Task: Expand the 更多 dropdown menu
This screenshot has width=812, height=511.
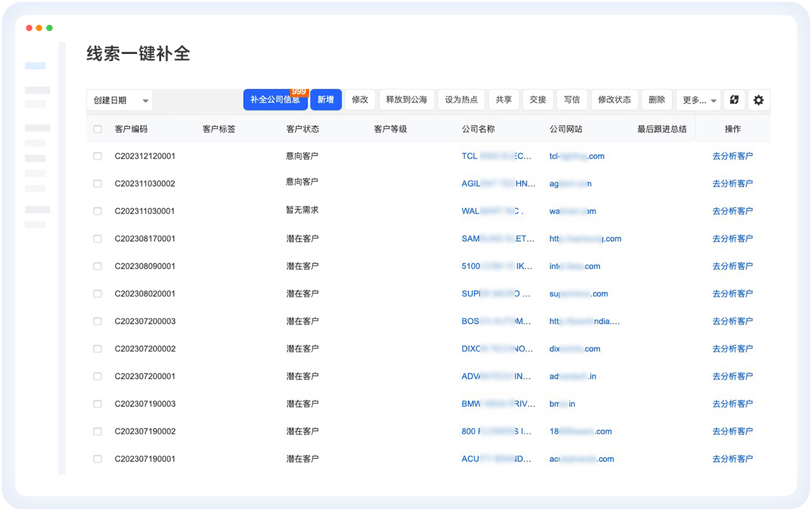Action: (x=698, y=100)
